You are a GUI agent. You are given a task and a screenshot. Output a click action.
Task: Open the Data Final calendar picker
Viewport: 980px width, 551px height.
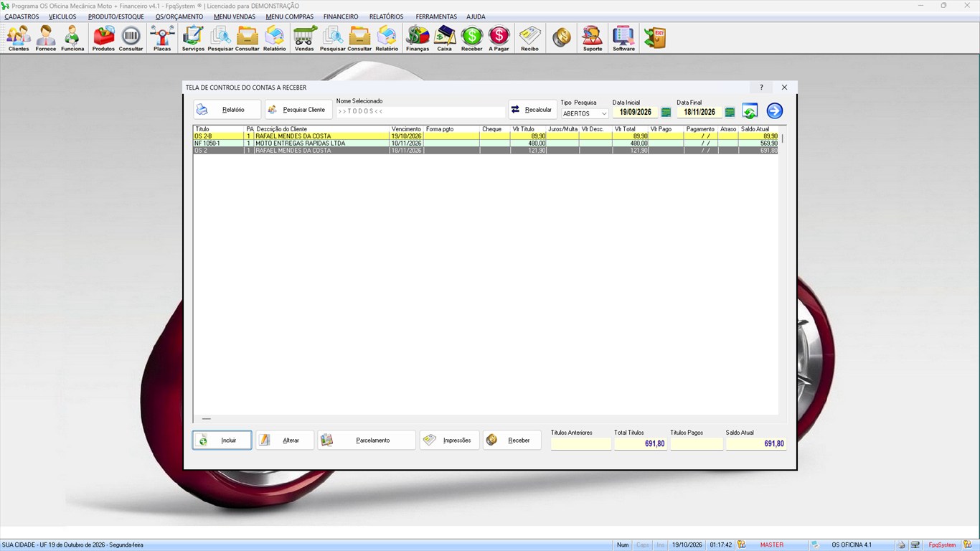[x=730, y=112]
